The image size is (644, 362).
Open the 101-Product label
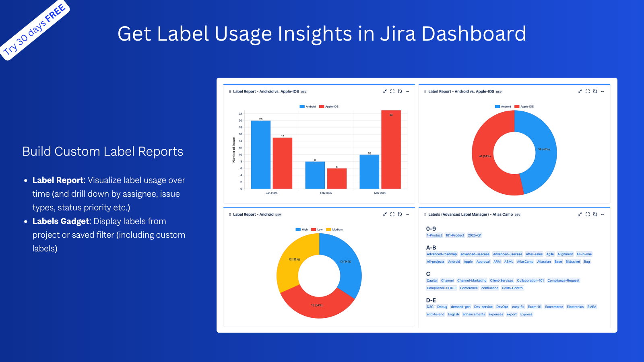click(x=455, y=235)
